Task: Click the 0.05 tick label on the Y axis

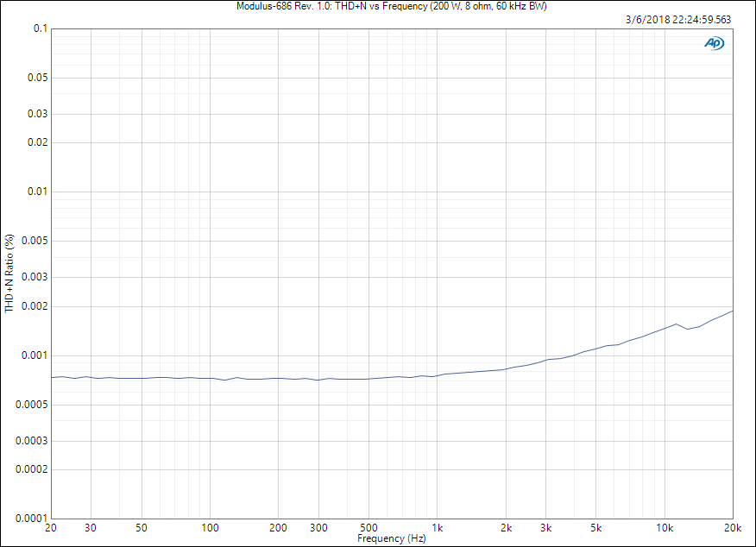Action: (38, 78)
